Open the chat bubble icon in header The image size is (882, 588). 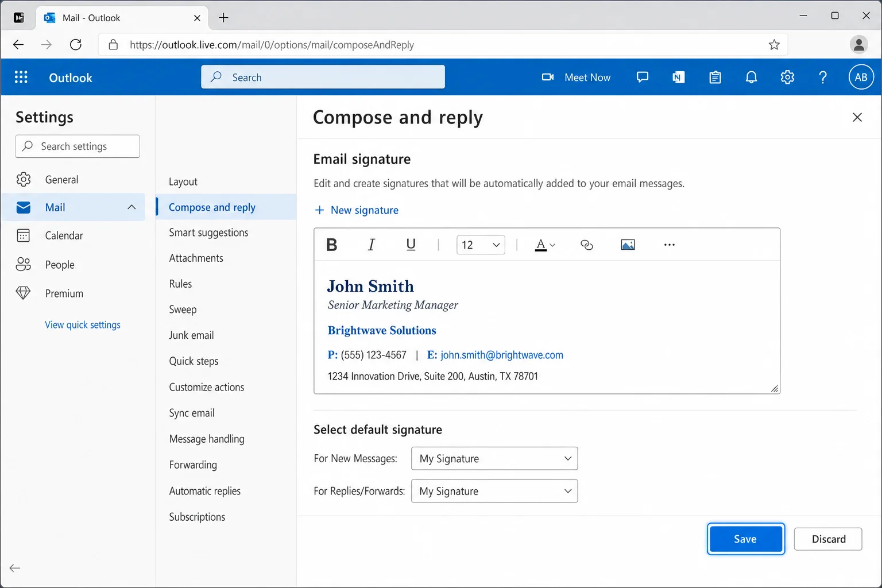[x=643, y=77]
